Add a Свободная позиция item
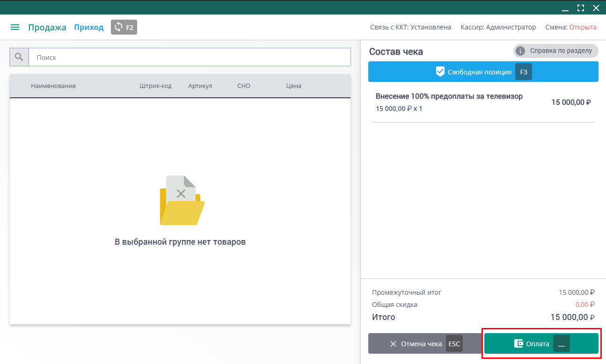 [483, 72]
